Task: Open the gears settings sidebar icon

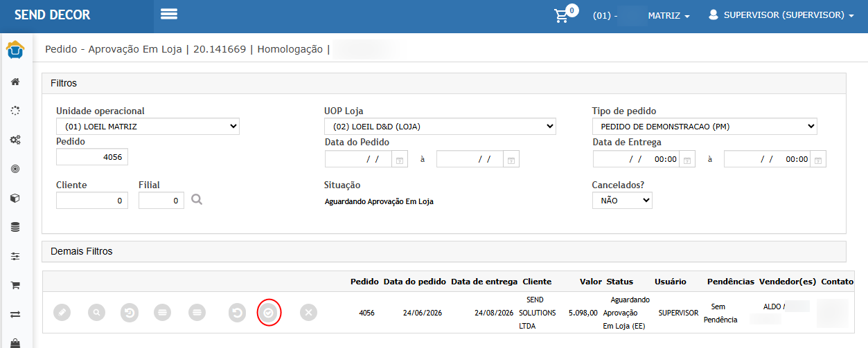Action: click(15, 140)
